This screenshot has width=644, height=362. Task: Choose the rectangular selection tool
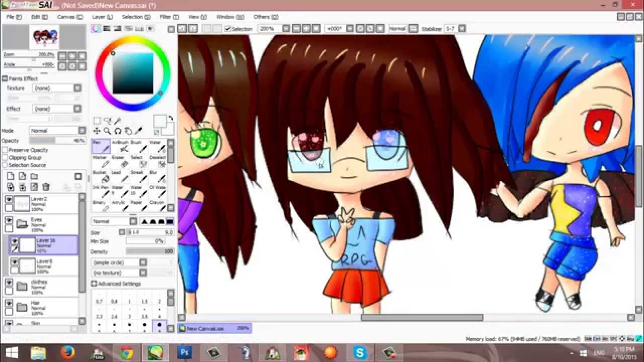coord(97,121)
